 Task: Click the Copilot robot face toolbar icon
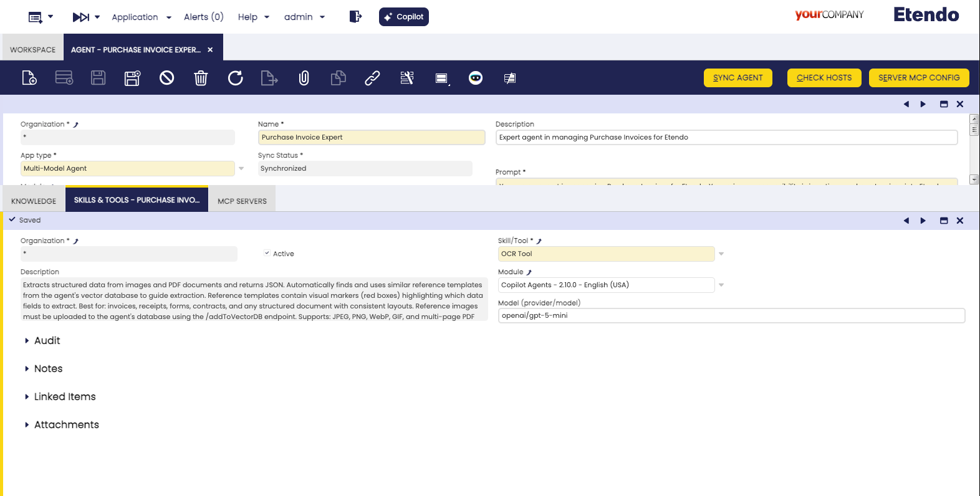tap(476, 78)
